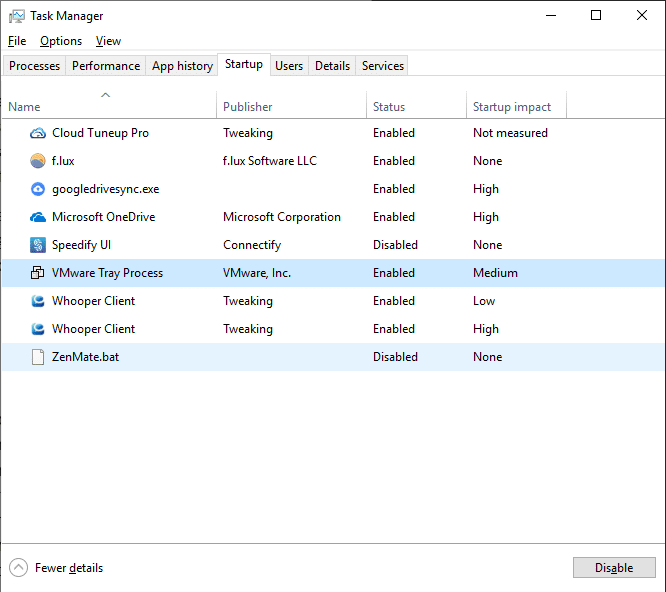Screen dimensions: 666x592
Task: Click the Cloud Tuneup Pro icon
Action: (x=38, y=133)
